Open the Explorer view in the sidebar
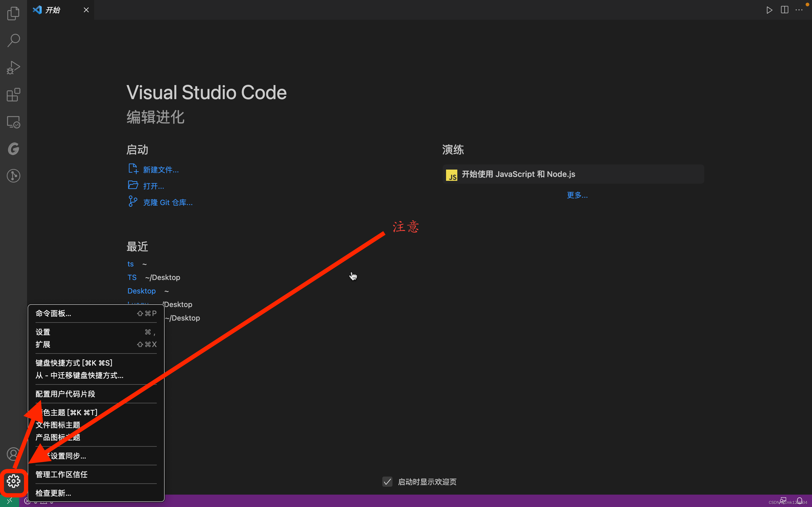 (13, 13)
